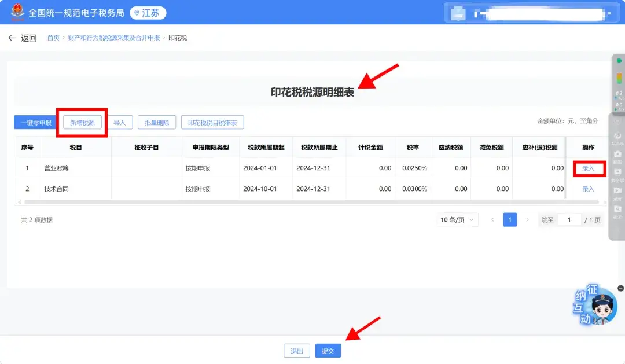Click the clipboard icon beside the account info
Image resolution: width=625 pixels, height=364 pixels.
[457, 13]
